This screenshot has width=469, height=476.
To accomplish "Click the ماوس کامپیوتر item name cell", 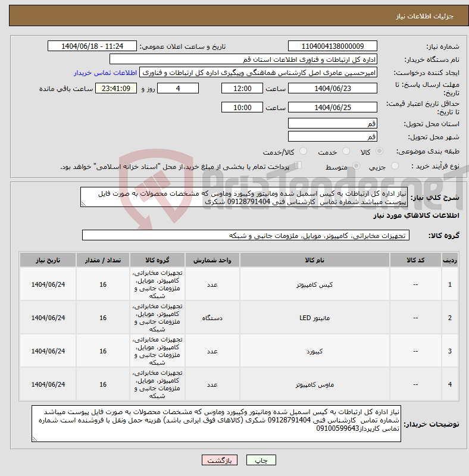I will (x=315, y=384).
